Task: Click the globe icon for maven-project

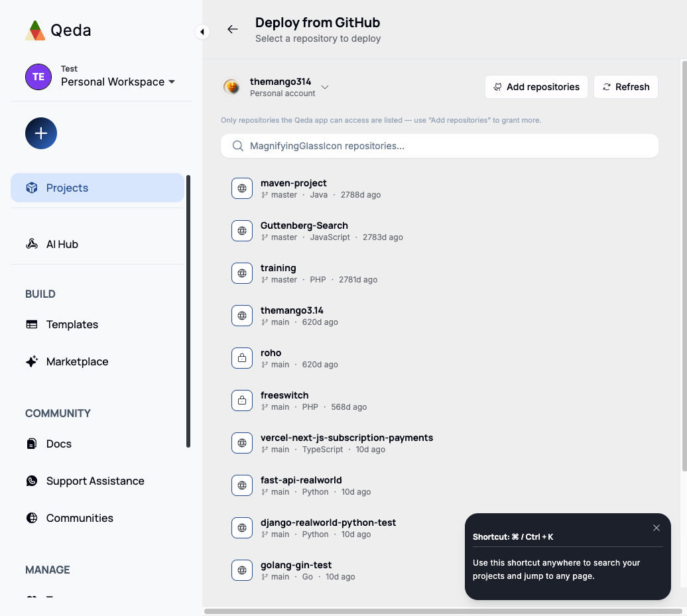Action: [242, 188]
